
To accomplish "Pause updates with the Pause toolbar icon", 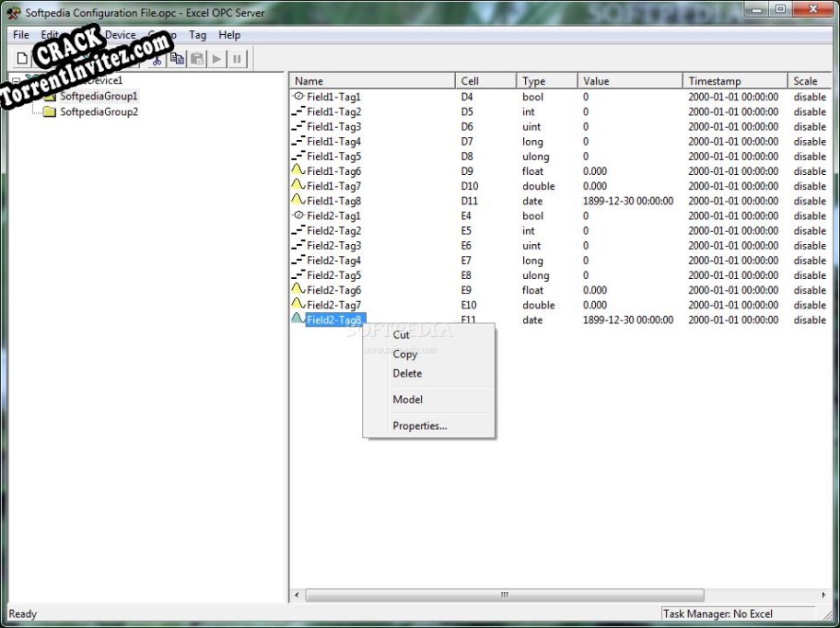I will (237, 58).
